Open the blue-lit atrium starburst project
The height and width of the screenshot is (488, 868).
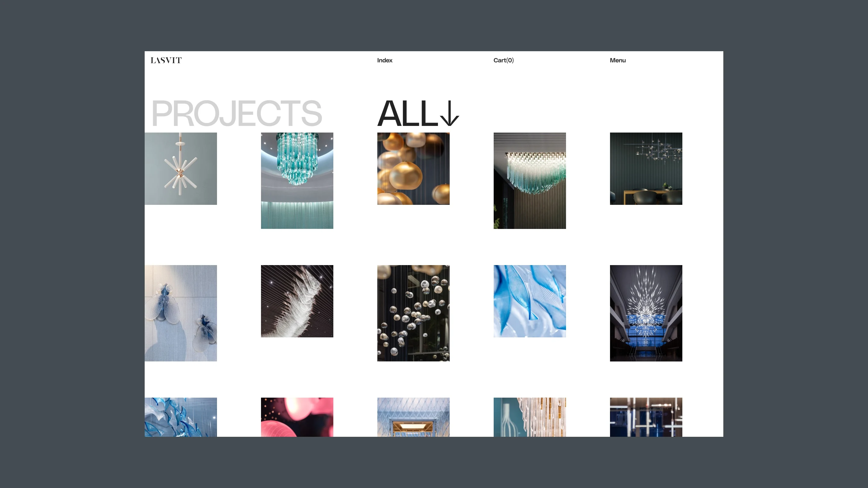coord(646,313)
